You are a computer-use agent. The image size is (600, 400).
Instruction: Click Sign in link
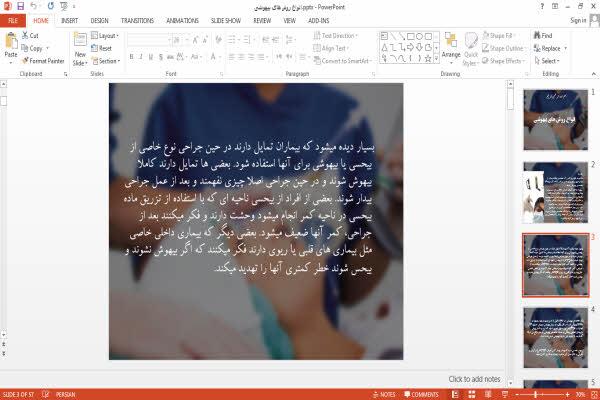578,20
